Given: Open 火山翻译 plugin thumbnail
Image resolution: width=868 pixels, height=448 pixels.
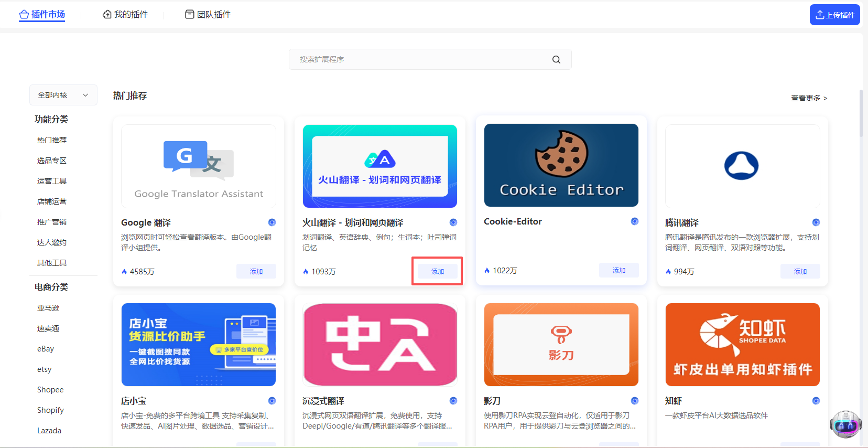Looking at the screenshot, I should click(x=380, y=166).
